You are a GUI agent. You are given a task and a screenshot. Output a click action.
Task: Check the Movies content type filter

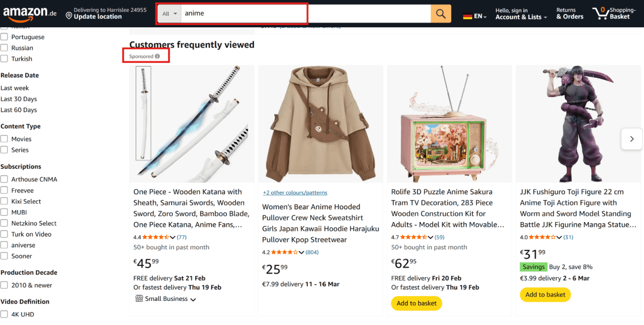pos(4,139)
